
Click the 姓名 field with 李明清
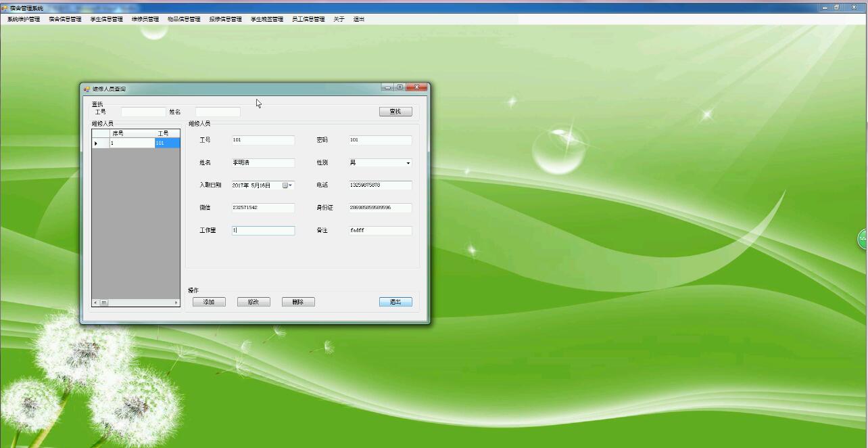pyautogui.click(x=263, y=163)
